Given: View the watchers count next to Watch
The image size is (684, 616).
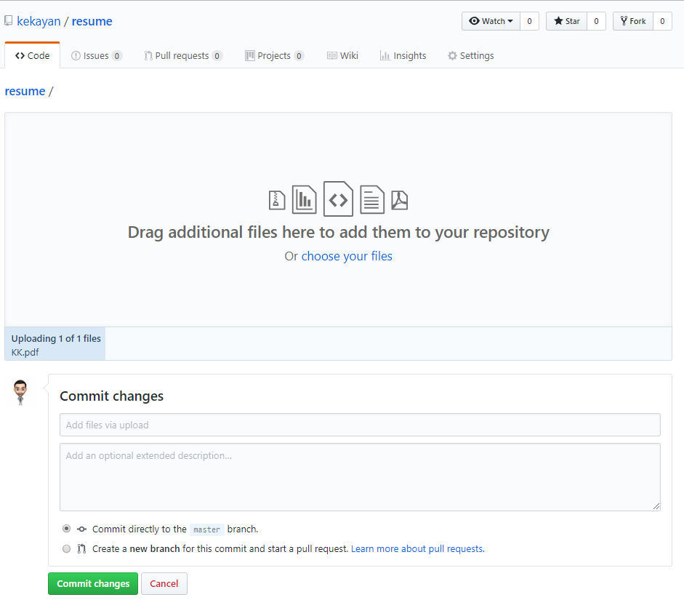Looking at the screenshot, I should pyautogui.click(x=530, y=21).
